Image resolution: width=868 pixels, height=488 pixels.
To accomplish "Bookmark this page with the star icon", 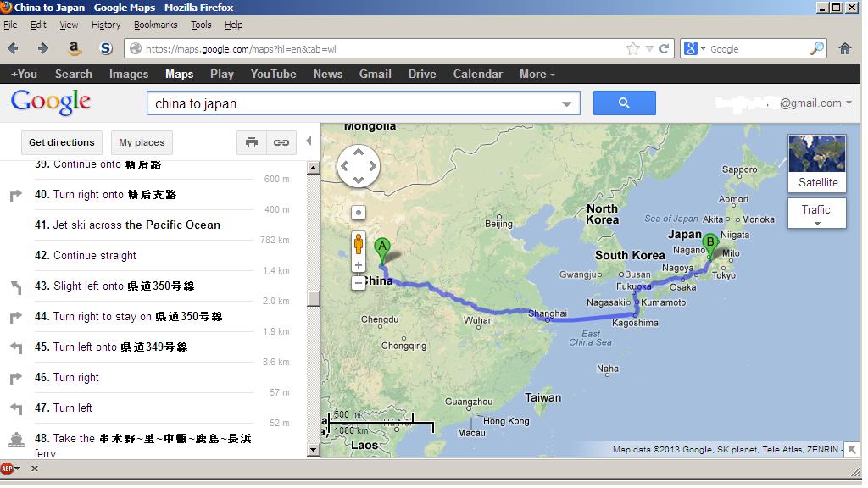I will point(632,48).
